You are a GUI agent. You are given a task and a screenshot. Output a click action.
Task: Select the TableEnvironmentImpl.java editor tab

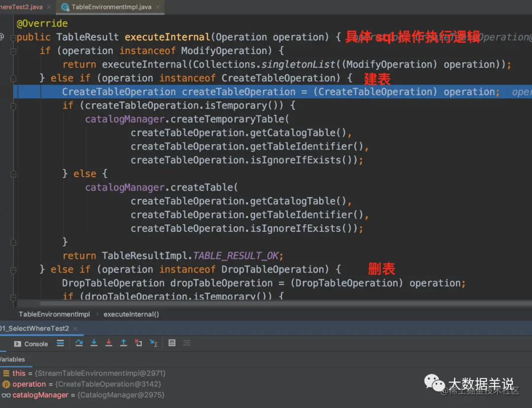[111, 7]
